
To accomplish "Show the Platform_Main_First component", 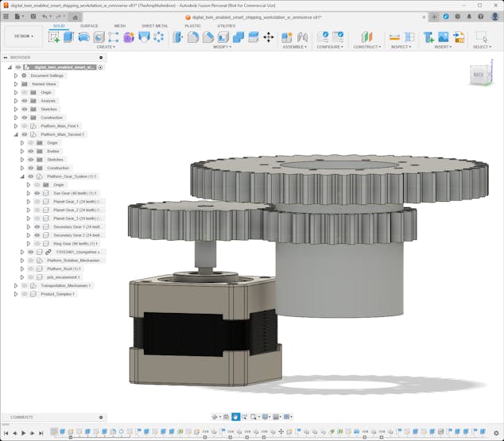I will click(x=25, y=126).
